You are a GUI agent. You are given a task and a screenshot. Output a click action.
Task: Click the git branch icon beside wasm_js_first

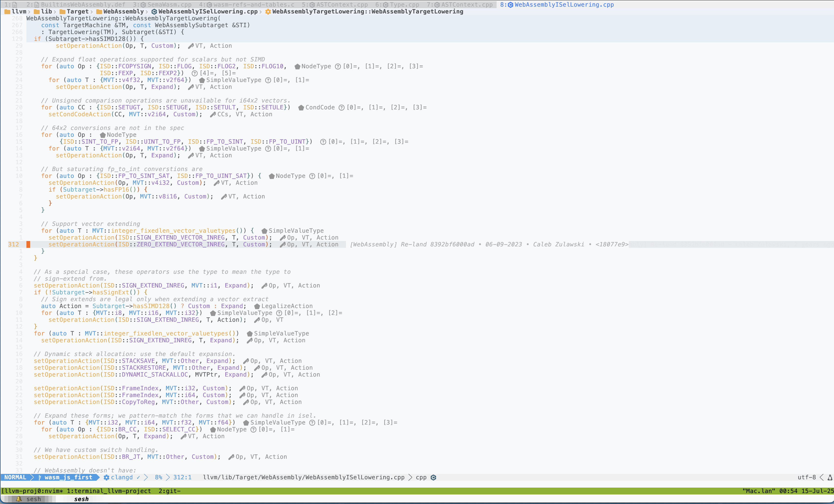[x=40, y=477]
